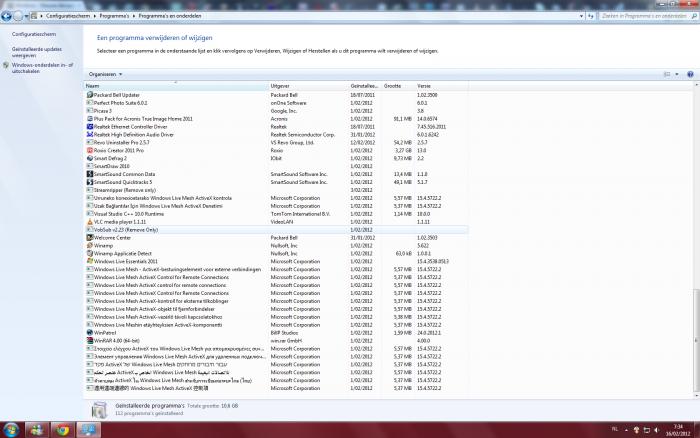Click the Google Chrome taskbar icon
Image resolution: width=700 pixels, height=438 pixels.
pyautogui.click(x=62, y=429)
